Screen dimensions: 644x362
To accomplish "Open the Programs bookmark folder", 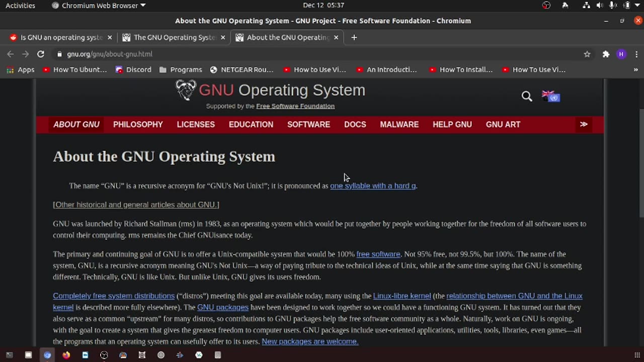I will coord(181,69).
